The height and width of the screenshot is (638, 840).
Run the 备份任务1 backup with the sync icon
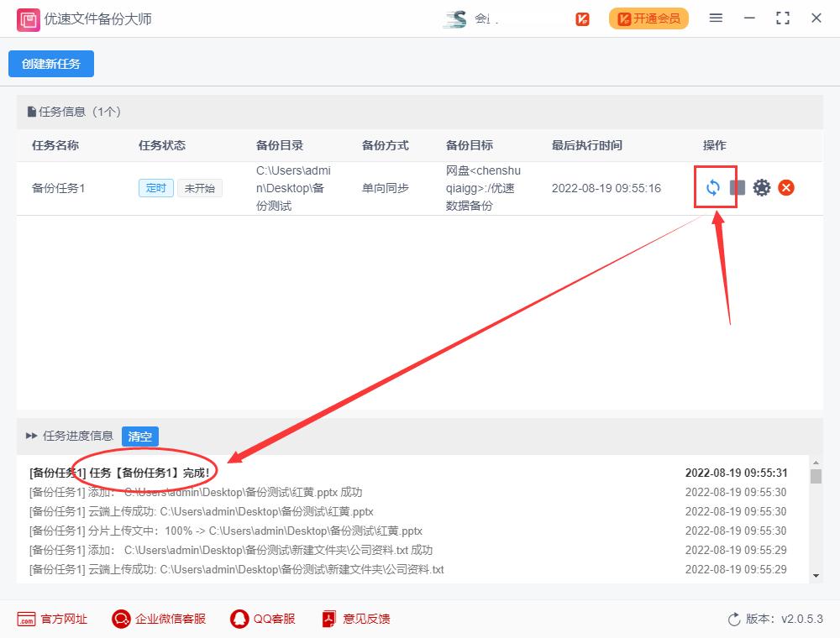pos(713,187)
